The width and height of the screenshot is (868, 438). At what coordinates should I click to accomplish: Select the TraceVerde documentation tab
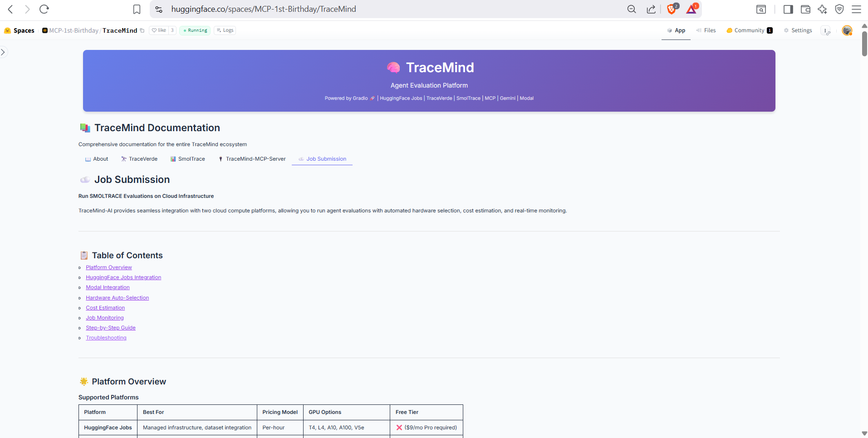point(139,159)
